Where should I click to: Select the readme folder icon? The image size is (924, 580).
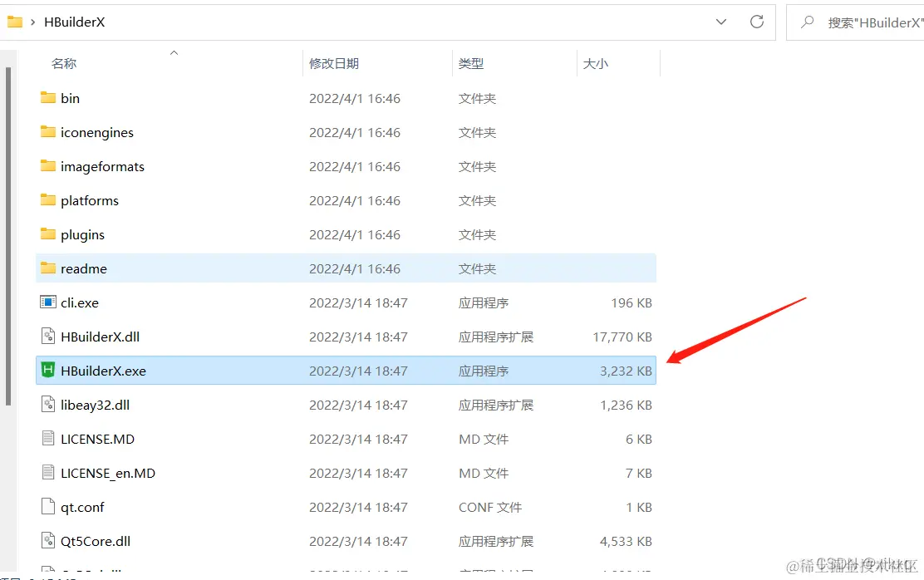(x=47, y=268)
